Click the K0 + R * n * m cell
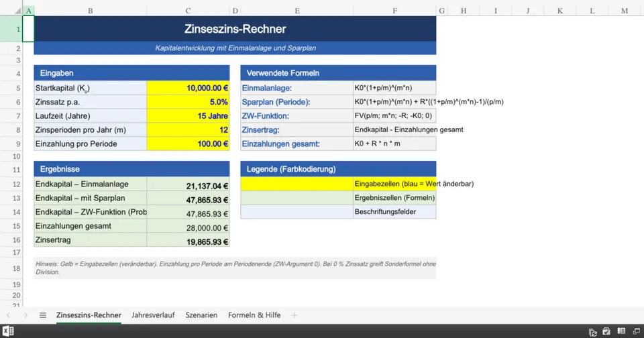This screenshot has width=644, height=338. [394, 144]
